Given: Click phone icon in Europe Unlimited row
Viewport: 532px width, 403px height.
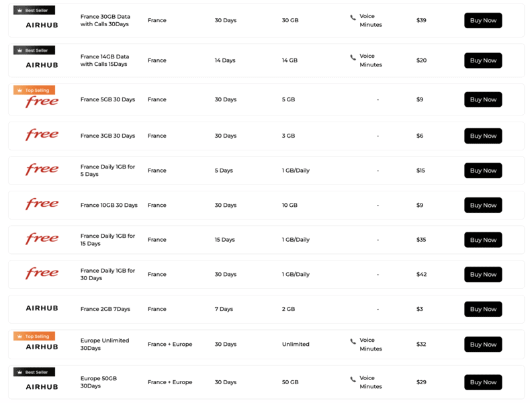Looking at the screenshot, I should click(353, 341).
